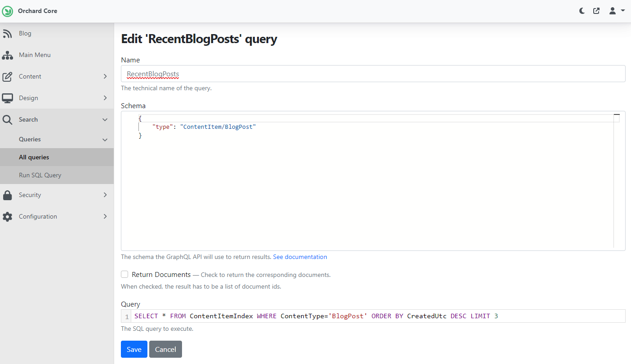Check the Return Documents checkbox
The image size is (631, 364).
coord(124,274)
